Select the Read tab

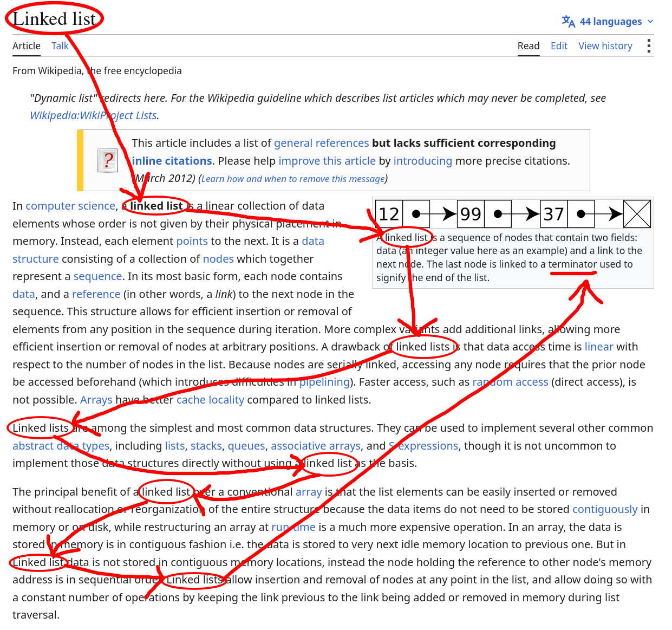[x=529, y=46]
